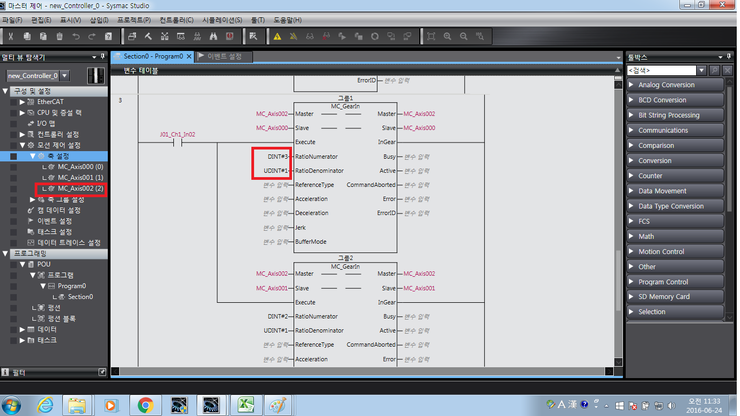Toggle the color label box beside EtherCAT
This screenshot has width=740, height=416.
tap(14, 102)
